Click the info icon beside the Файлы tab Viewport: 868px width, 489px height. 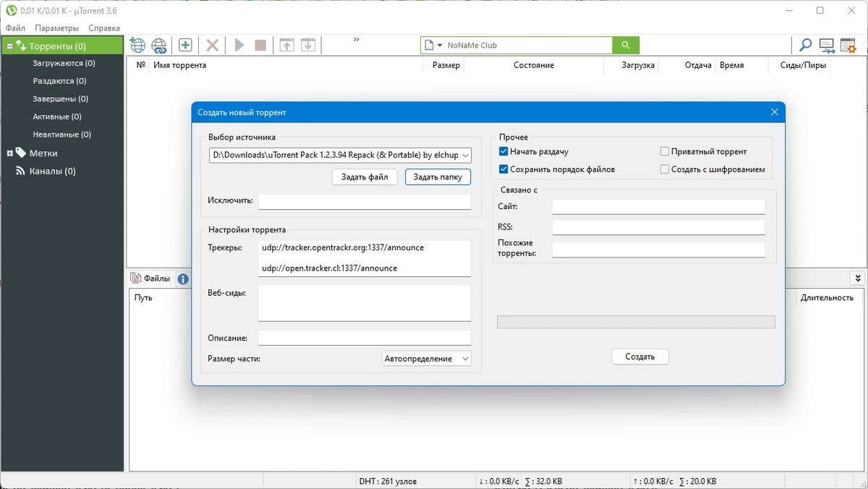click(183, 278)
